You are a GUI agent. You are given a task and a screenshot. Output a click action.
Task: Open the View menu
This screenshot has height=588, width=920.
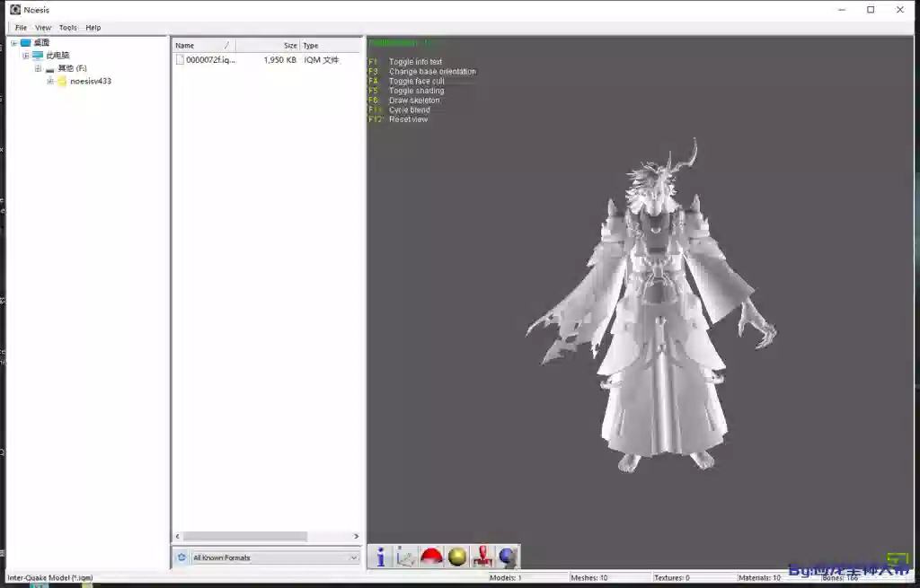coord(43,28)
